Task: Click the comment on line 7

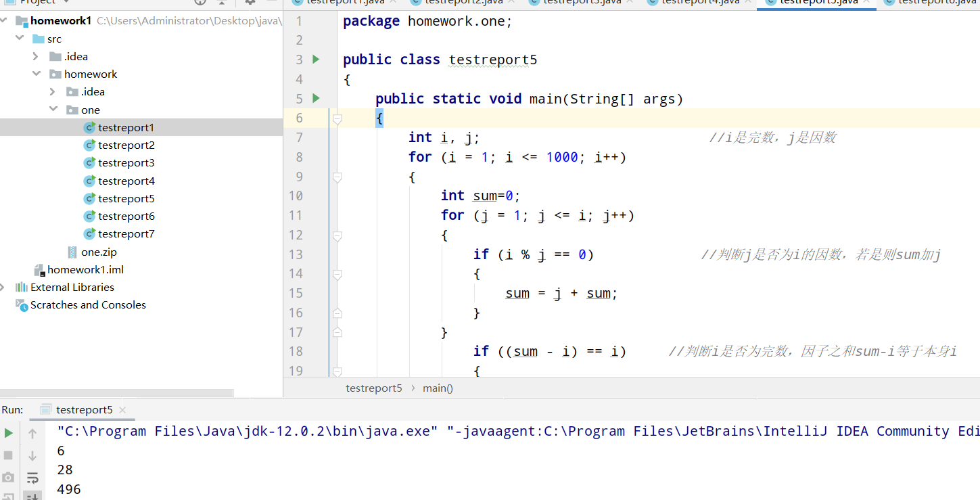Action: (773, 137)
